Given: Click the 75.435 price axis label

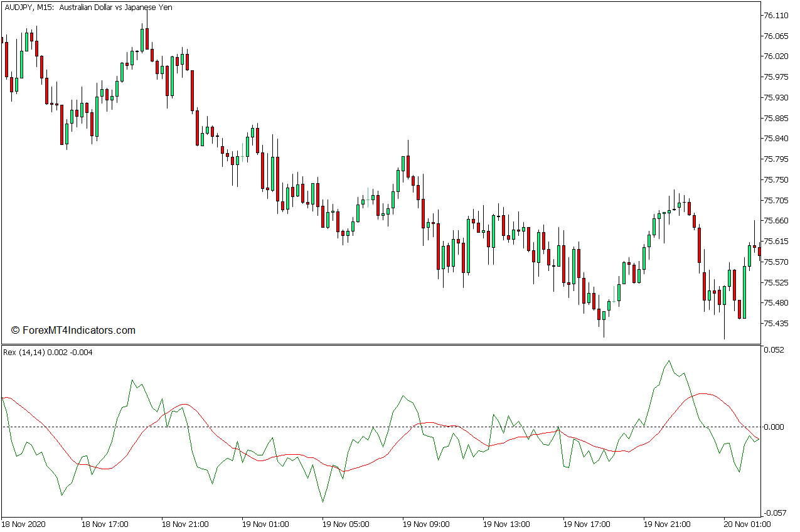Looking at the screenshot, I should click(x=776, y=324).
